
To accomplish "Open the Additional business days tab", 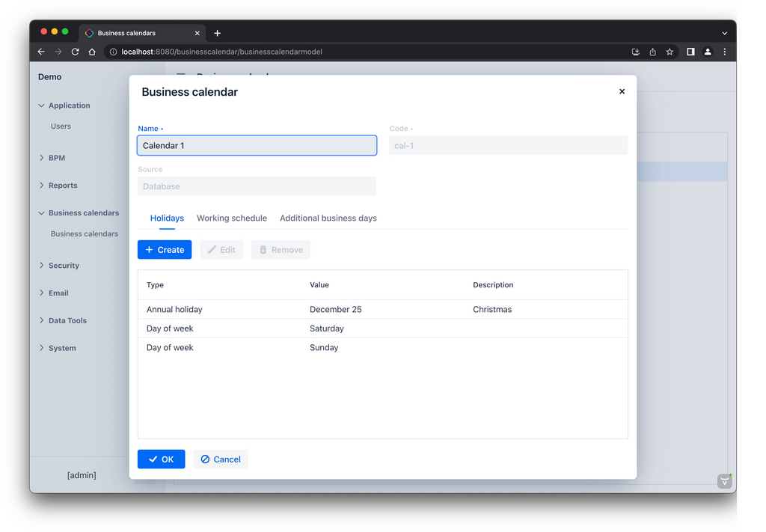I will click(328, 218).
